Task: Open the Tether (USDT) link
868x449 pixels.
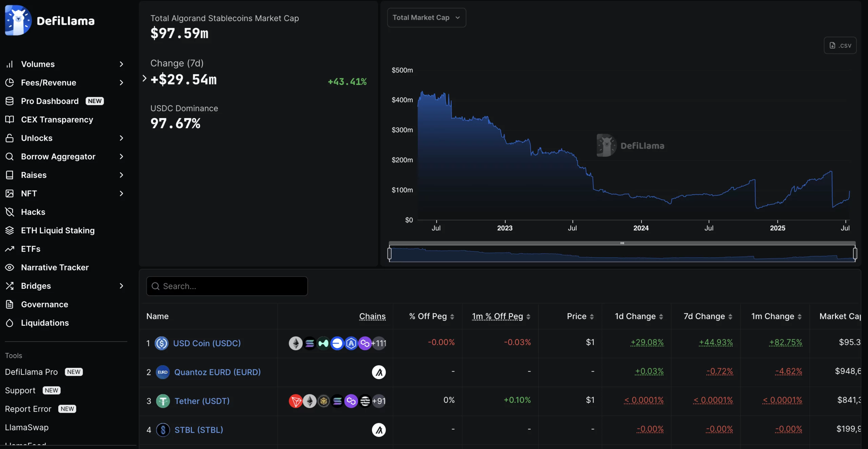Action: 202,401
